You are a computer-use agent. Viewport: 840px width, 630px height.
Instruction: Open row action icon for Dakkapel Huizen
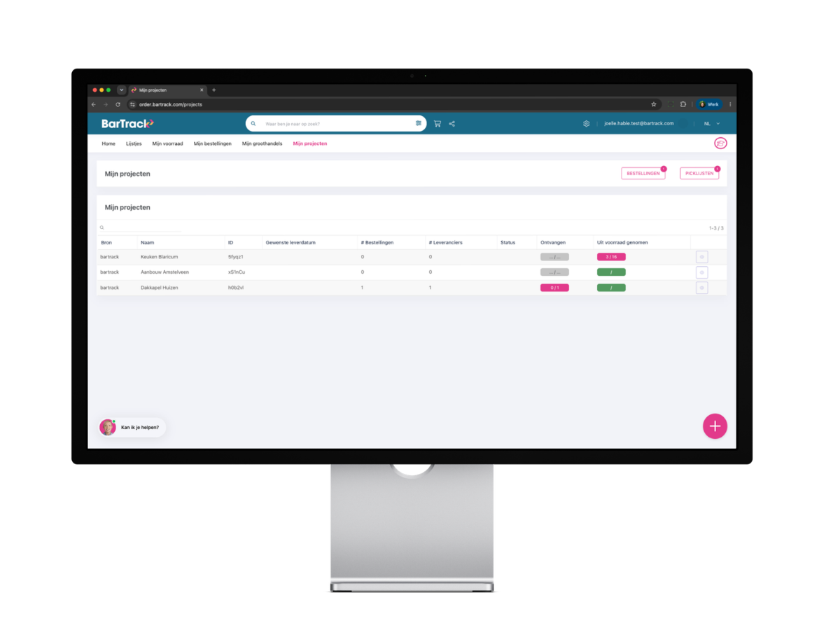coord(702,288)
